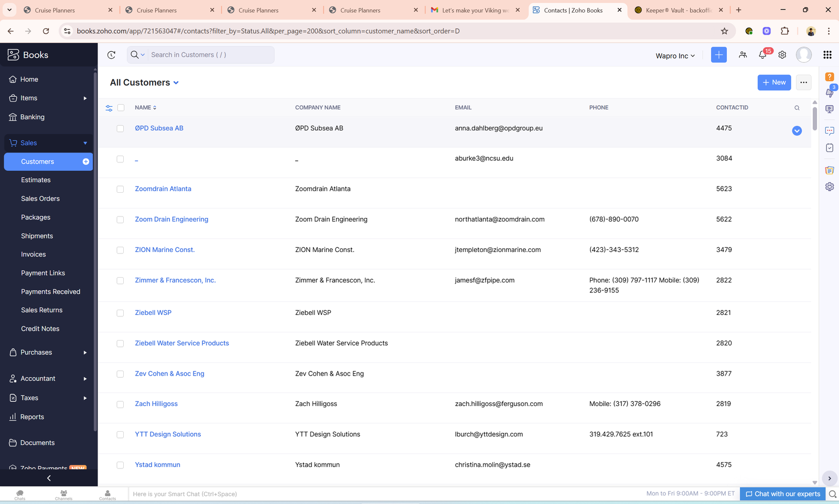Viewport: 839px width, 504px height.
Task: Click the Smart Chat input bar
Action: (385, 494)
